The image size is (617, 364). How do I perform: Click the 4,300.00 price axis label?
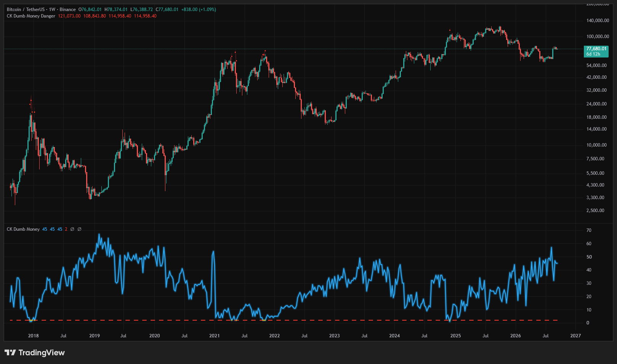tap(595, 185)
